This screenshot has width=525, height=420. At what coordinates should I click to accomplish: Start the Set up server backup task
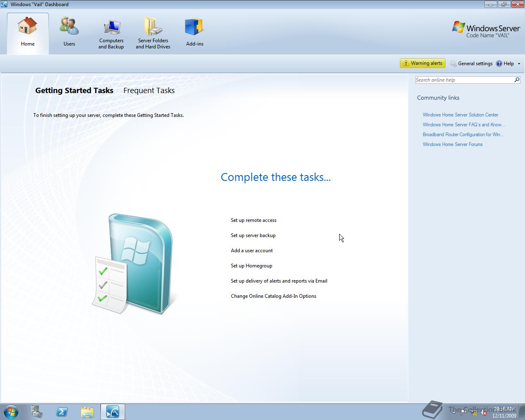253,235
